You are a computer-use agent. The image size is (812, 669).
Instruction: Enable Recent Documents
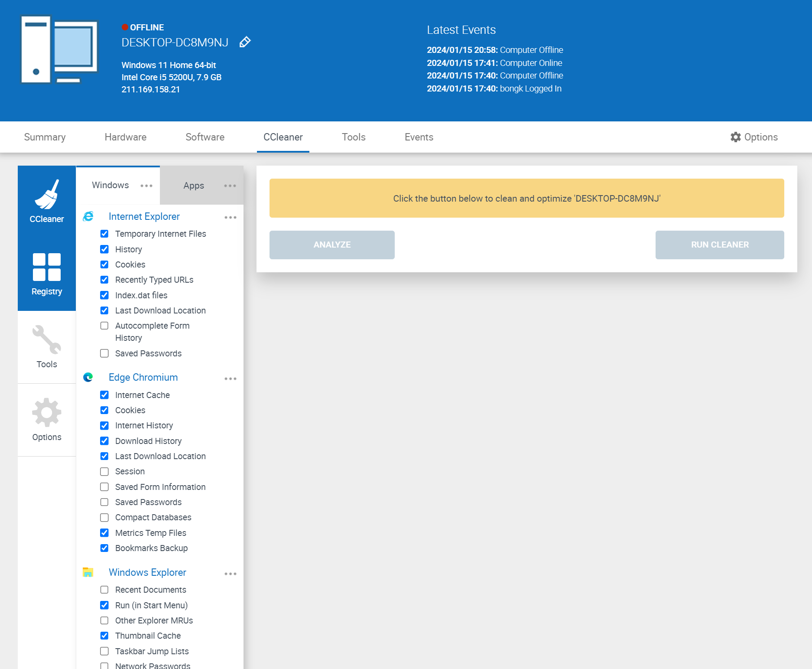click(104, 590)
